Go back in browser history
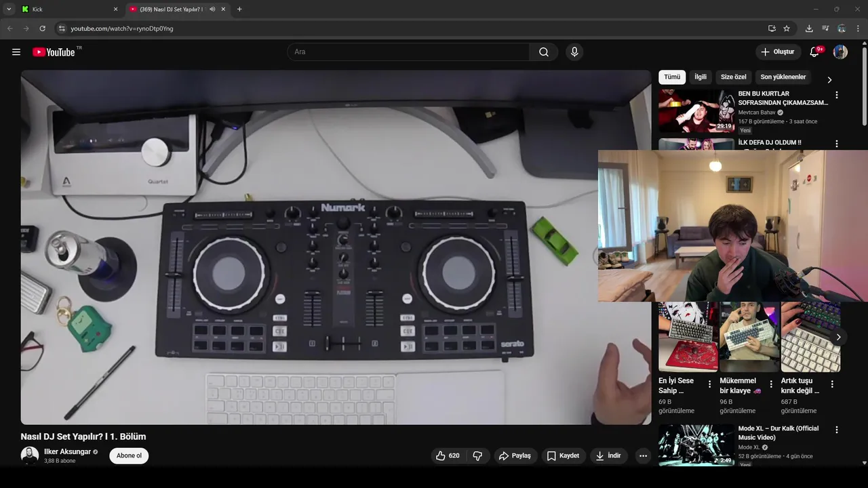This screenshot has height=488, width=868. click(x=10, y=28)
